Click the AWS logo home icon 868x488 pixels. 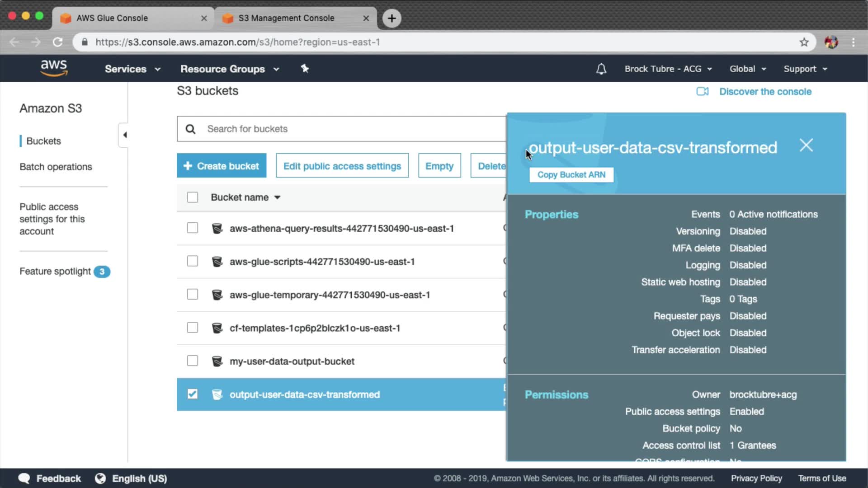click(x=54, y=68)
